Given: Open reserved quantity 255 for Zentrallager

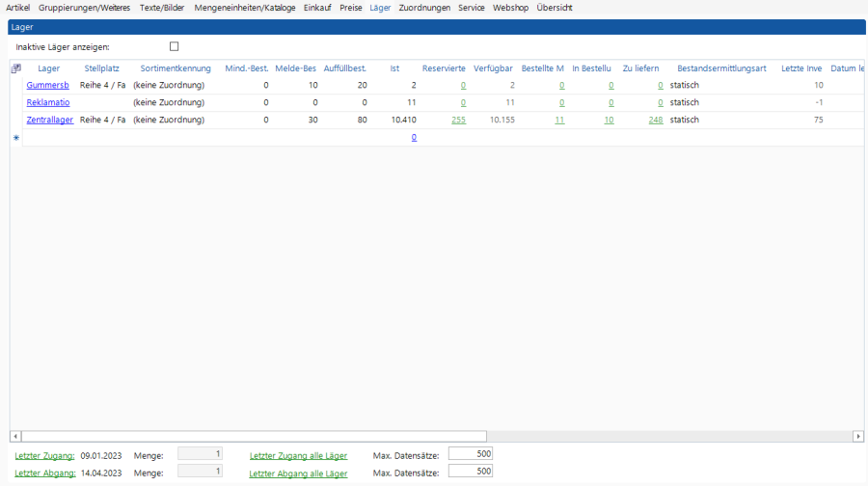Looking at the screenshot, I should [x=458, y=120].
